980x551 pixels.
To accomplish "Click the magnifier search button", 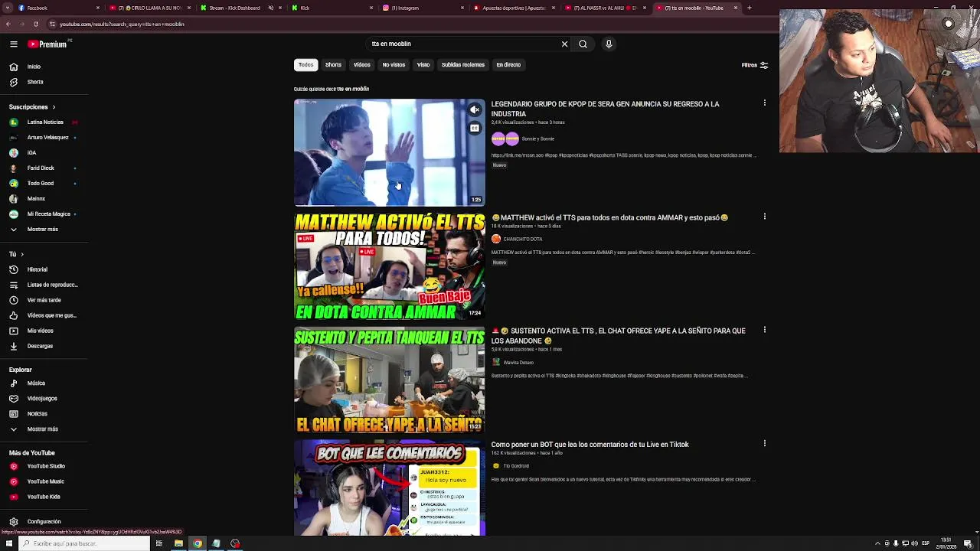I will (x=583, y=44).
